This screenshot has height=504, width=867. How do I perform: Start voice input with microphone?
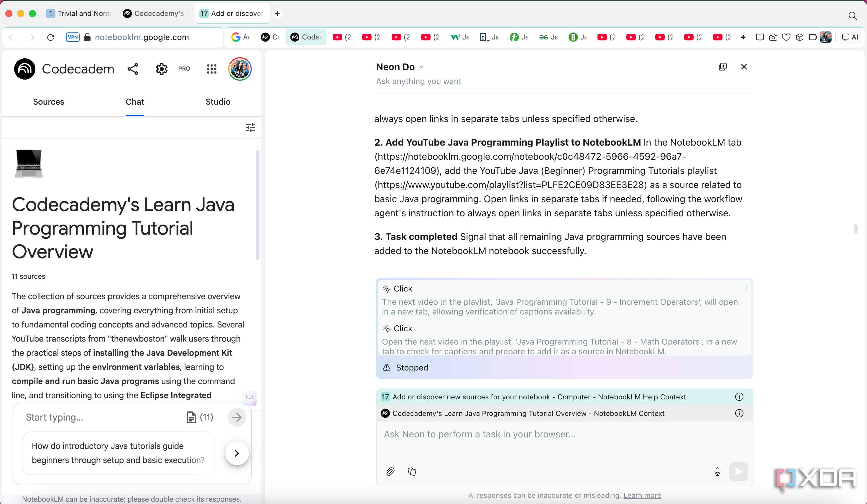tap(717, 471)
